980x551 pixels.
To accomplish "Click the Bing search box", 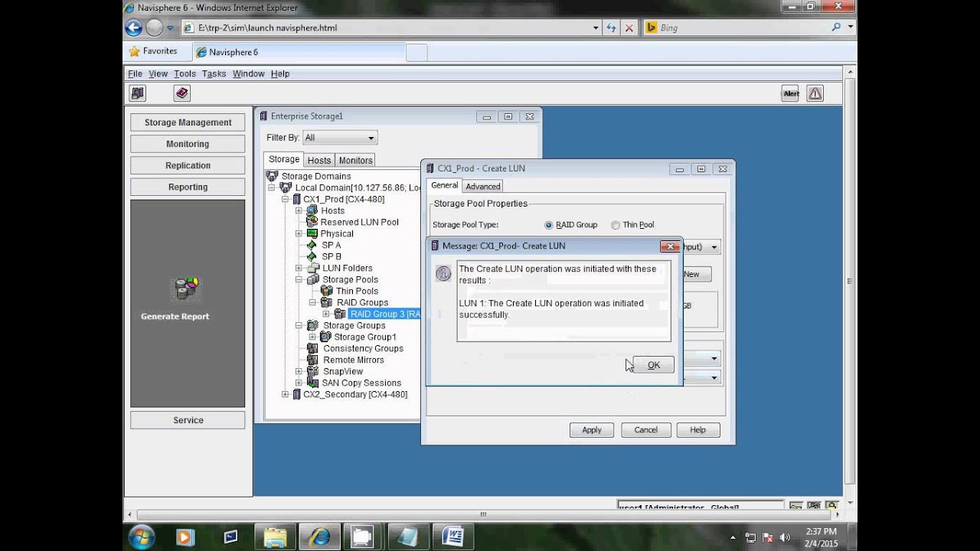I will 743,28.
